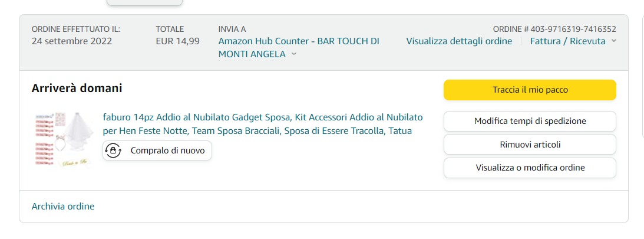Click the Archivia ordine link
Viewport: 644px width, 239px height.
pos(63,206)
